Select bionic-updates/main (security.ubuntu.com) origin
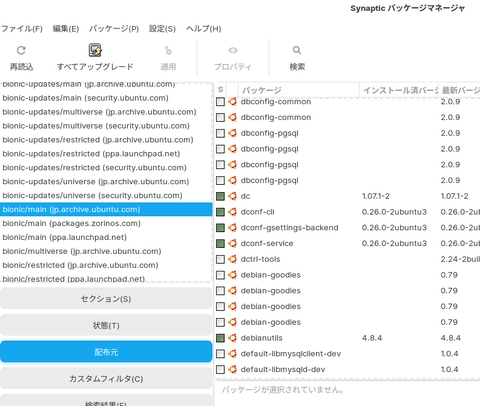The image size is (480, 406). point(106,98)
